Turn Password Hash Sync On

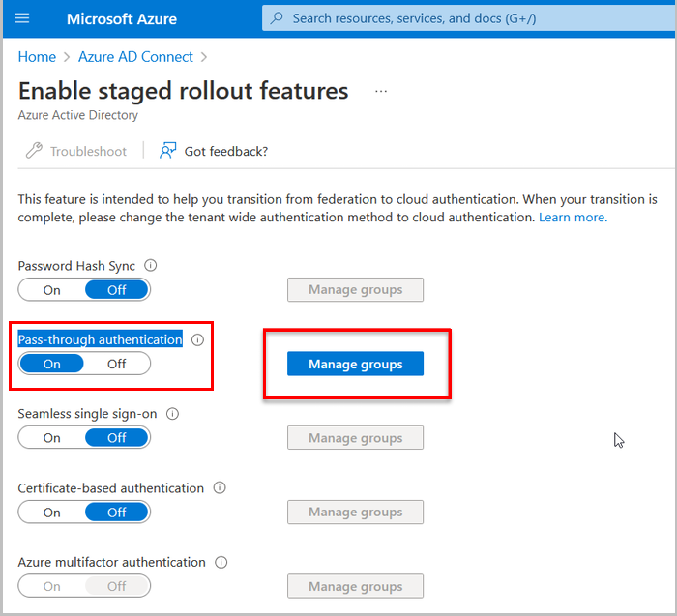pyautogui.click(x=52, y=290)
